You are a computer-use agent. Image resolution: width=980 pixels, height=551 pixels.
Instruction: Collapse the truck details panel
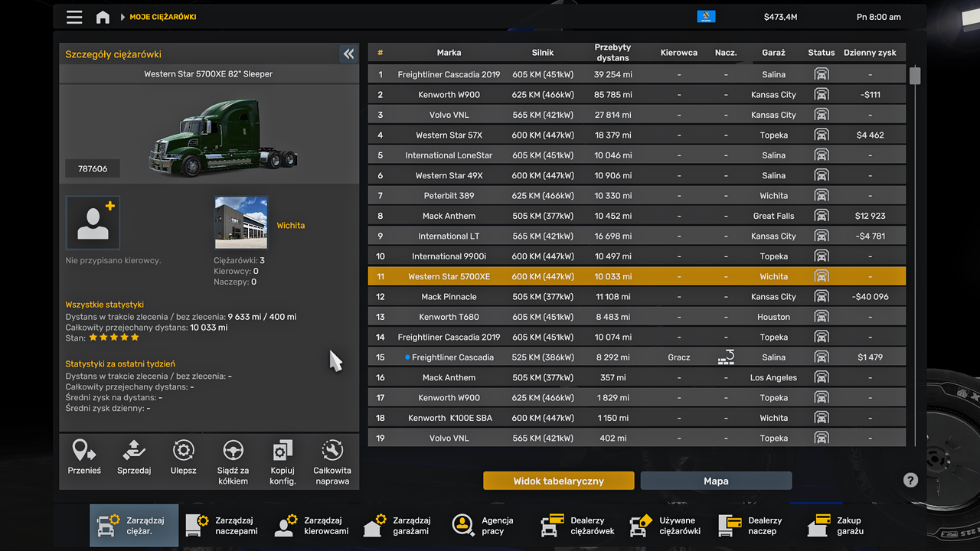(349, 54)
